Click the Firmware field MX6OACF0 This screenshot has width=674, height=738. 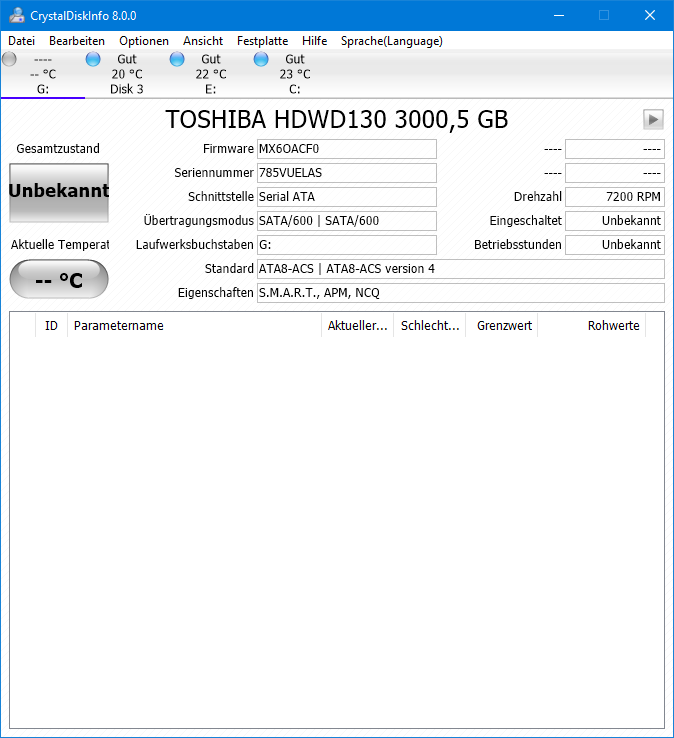point(346,149)
